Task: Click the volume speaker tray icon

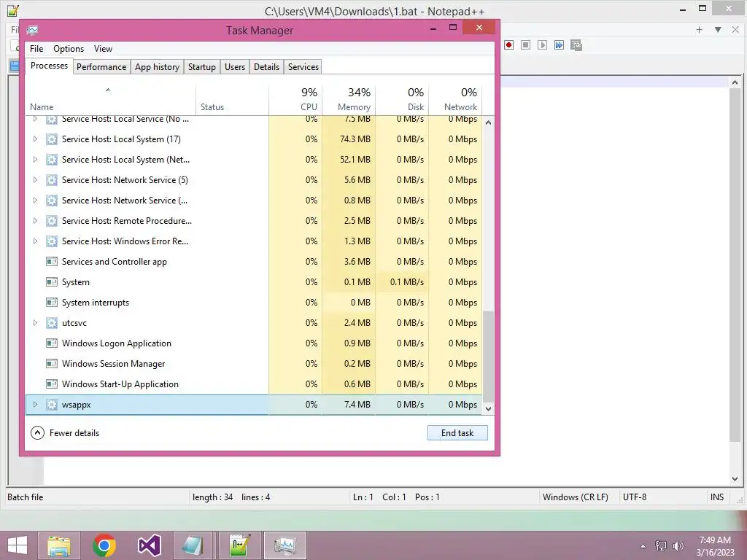Action: click(678, 546)
